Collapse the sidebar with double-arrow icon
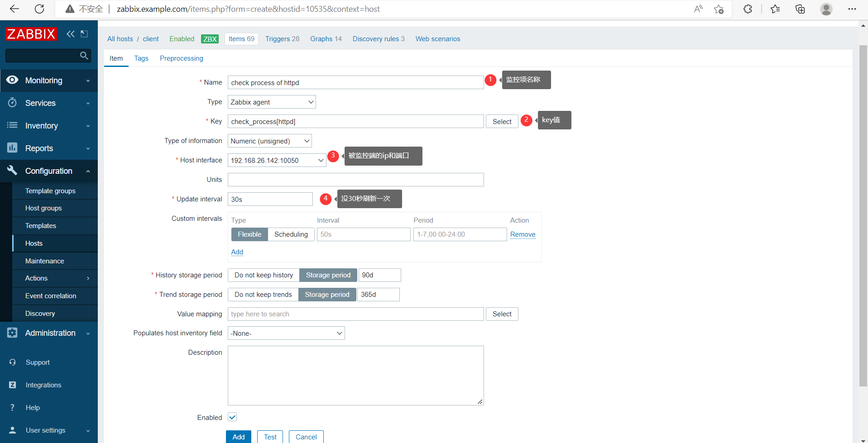The width and height of the screenshot is (868, 443). pyautogui.click(x=71, y=34)
